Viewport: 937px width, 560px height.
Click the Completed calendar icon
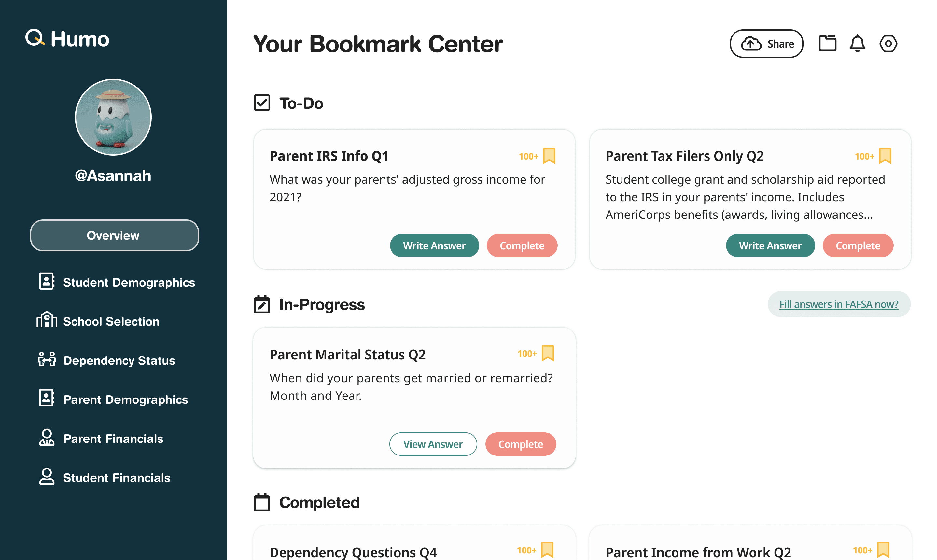click(x=262, y=502)
